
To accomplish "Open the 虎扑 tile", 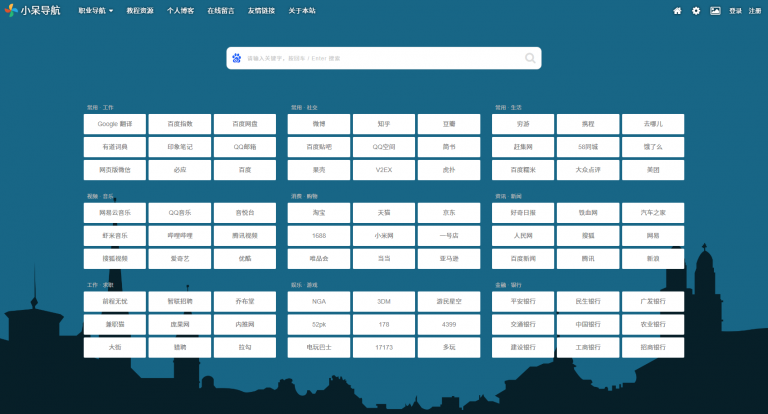I will 449,170.
